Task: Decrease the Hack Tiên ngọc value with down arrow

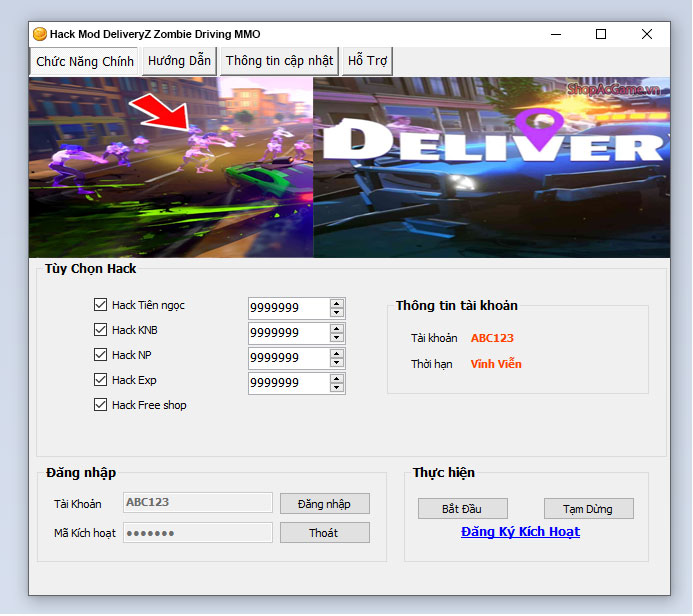Action: pyautogui.click(x=336, y=312)
